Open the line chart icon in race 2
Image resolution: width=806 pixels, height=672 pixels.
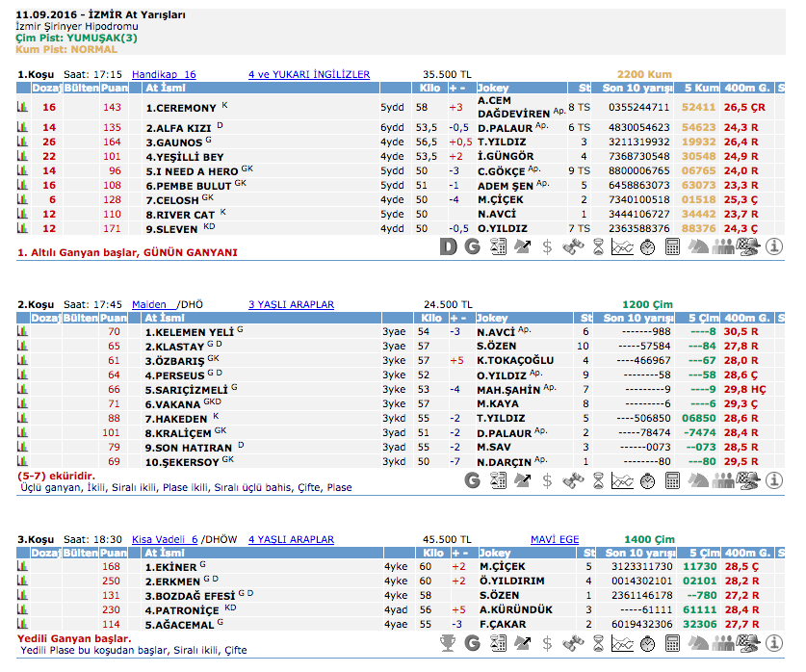click(x=622, y=478)
